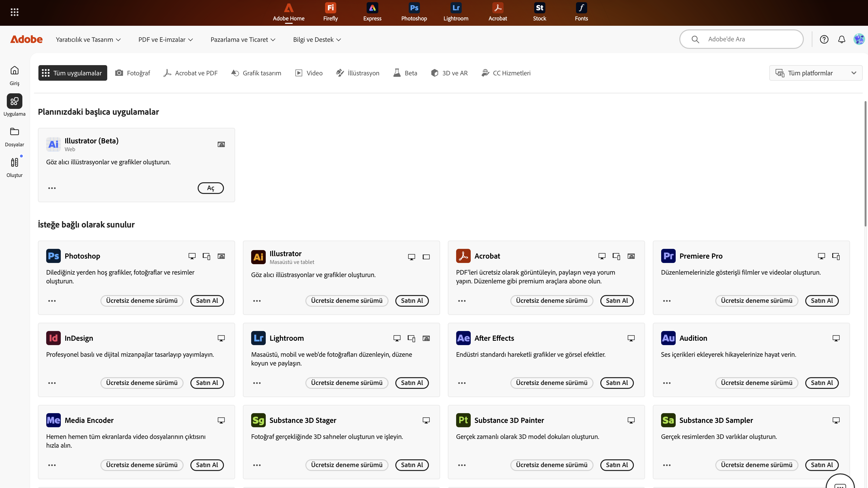The image size is (868, 488).
Task: Open notifications bell icon
Action: click(x=841, y=39)
